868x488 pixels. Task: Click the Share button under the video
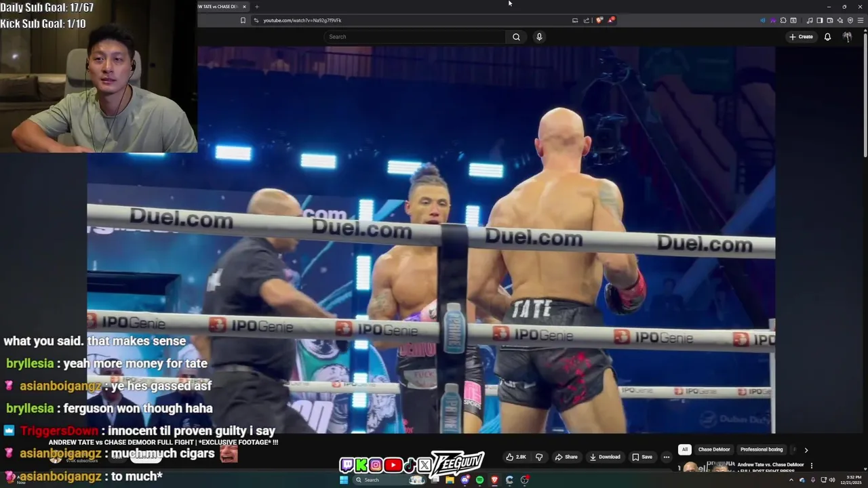(566, 457)
